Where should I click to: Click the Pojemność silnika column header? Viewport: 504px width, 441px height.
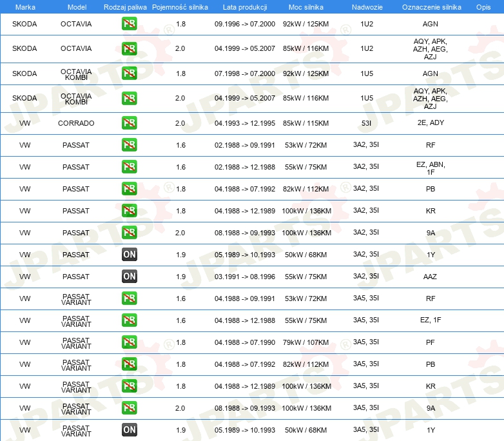180,7
